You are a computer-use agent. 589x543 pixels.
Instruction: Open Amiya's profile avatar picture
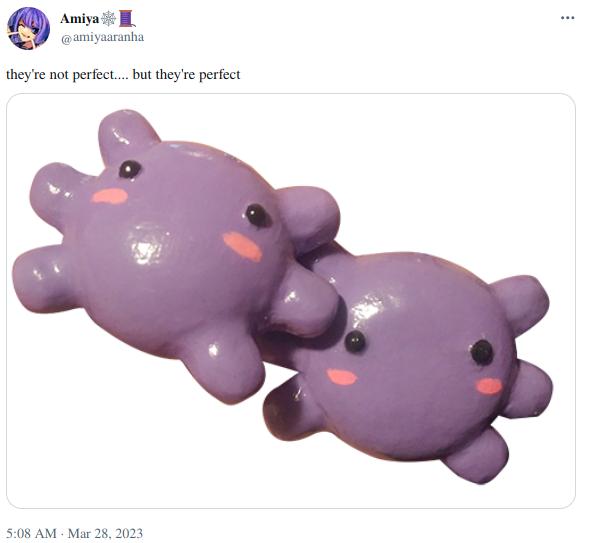(x=29, y=29)
